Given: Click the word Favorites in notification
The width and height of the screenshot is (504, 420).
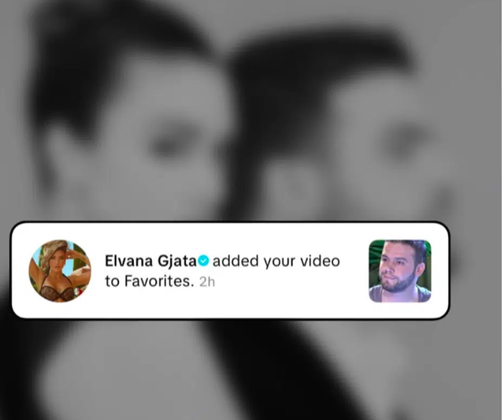Looking at the screenshot, I should pyautogui.click(x=159, y=281).
